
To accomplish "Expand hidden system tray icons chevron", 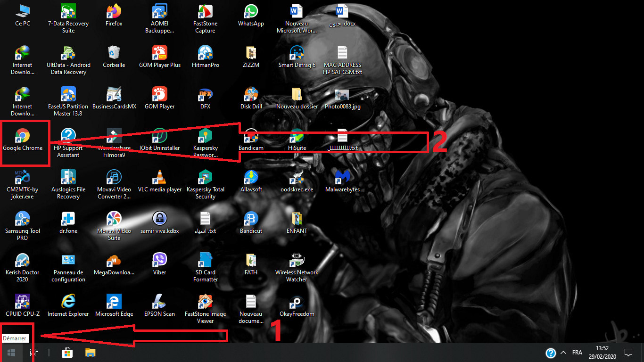I will point(563,352).
